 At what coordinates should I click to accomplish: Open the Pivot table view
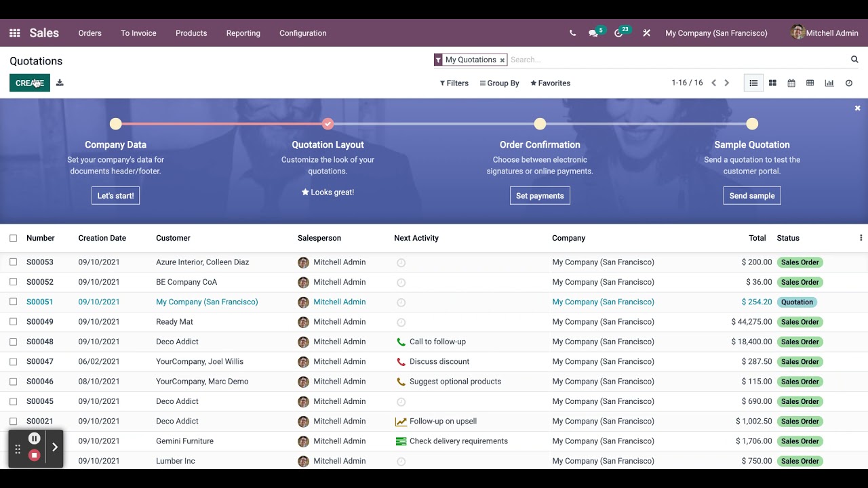810,83
